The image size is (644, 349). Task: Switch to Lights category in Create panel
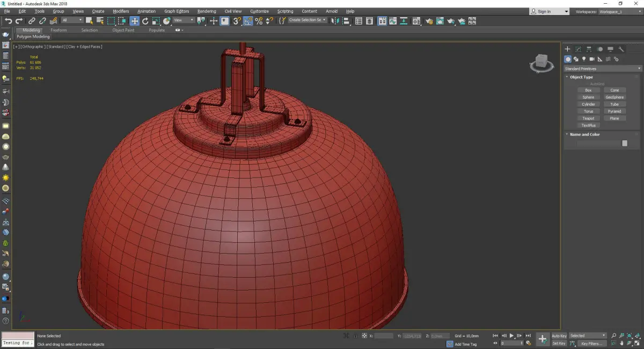click(584, 59)
